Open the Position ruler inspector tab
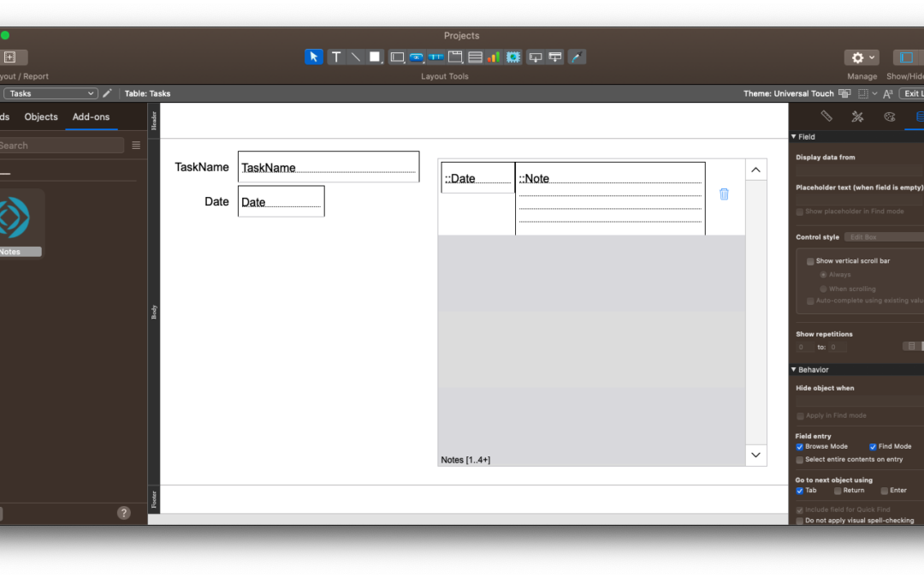924x578 pixels. pos(826,116)
